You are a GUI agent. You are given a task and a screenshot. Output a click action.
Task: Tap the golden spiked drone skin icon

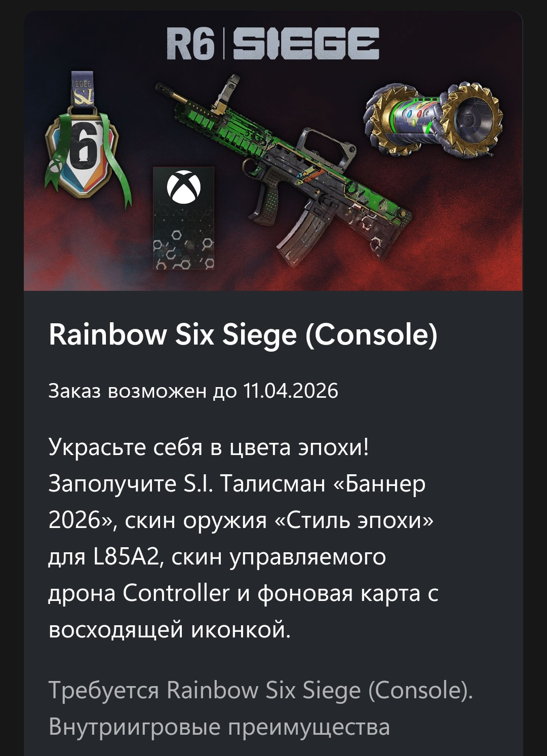click(x=434, y=120)
